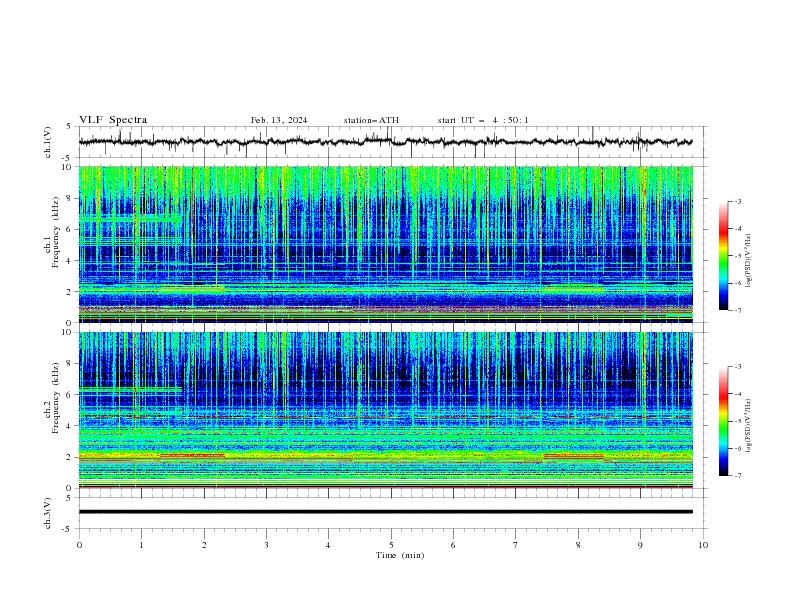Click the ch.2 spectrogram color bar

[723, 421]
